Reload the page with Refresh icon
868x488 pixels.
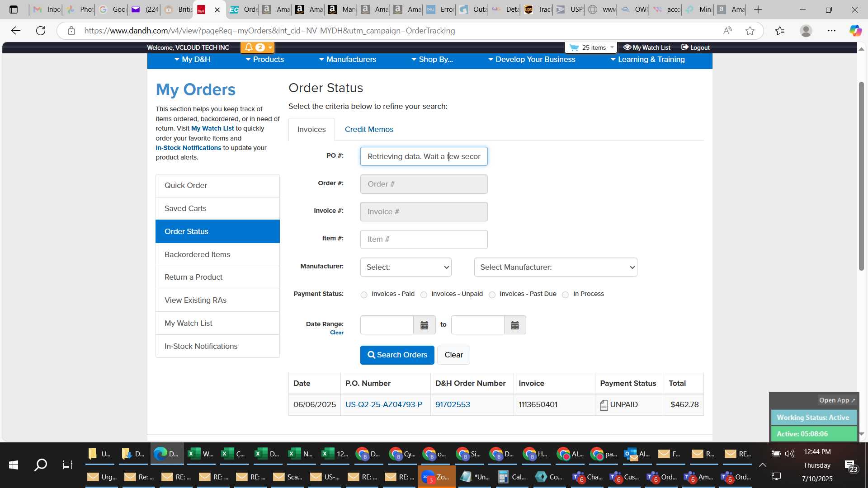pos(41,31)
